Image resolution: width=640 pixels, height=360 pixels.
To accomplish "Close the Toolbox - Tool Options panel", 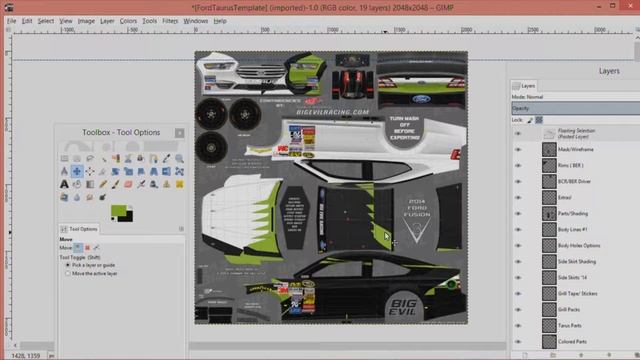I will (x=180, y=133).
